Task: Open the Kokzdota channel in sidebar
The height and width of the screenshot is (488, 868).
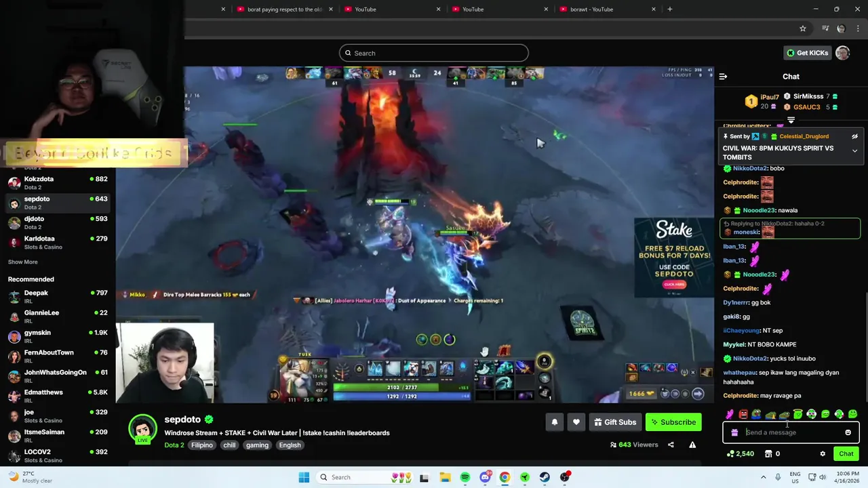Action: pos(58,182)
